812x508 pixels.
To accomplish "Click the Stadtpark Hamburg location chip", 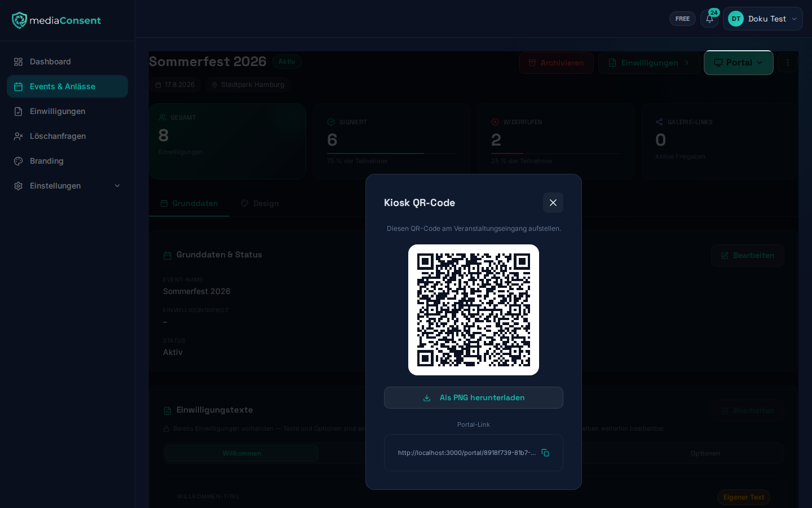I will (x=248, y=85).
